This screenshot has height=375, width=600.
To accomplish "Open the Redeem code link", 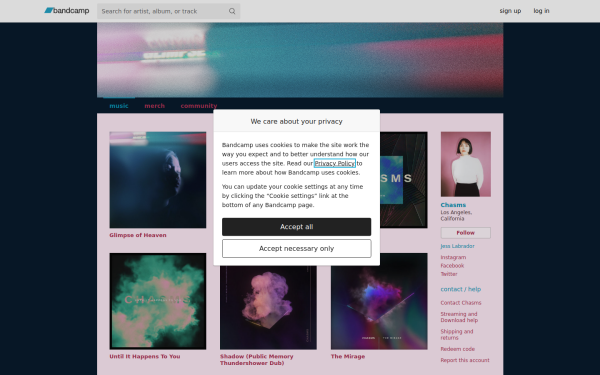I will (x=458, y=349).
